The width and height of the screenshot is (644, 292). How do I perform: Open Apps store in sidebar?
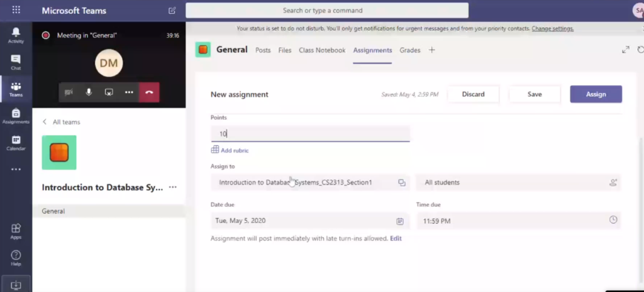click(16, 232)
